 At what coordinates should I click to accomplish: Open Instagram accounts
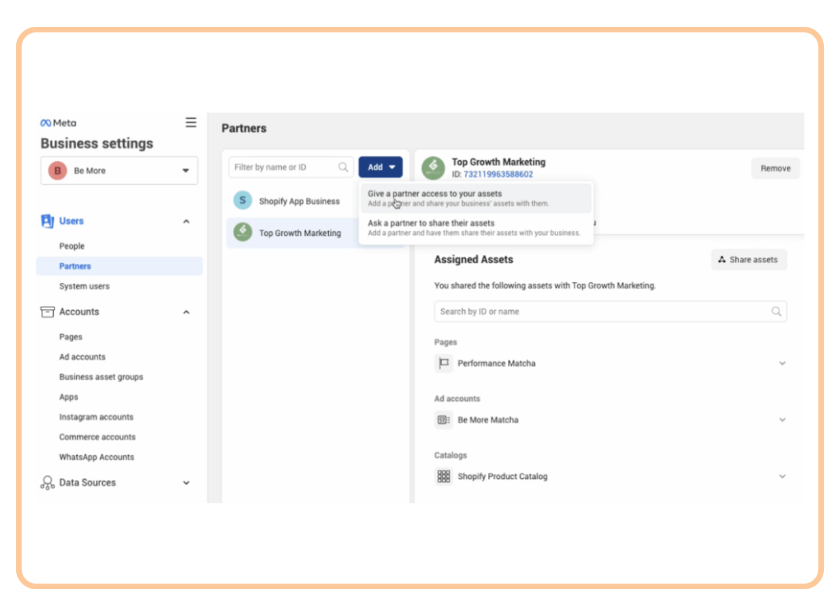[x=96, y=417]
